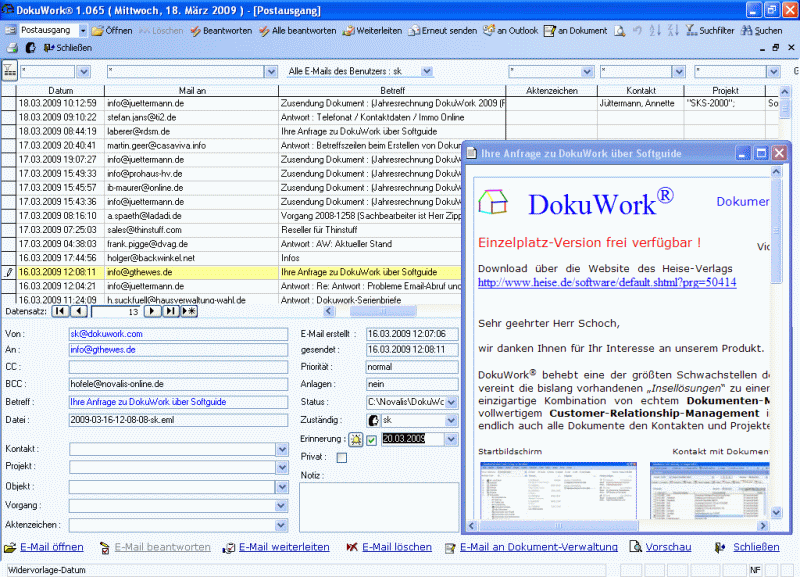
Task: Click the E-Mail weiterleiten link
Action: (x=284, y=547)
